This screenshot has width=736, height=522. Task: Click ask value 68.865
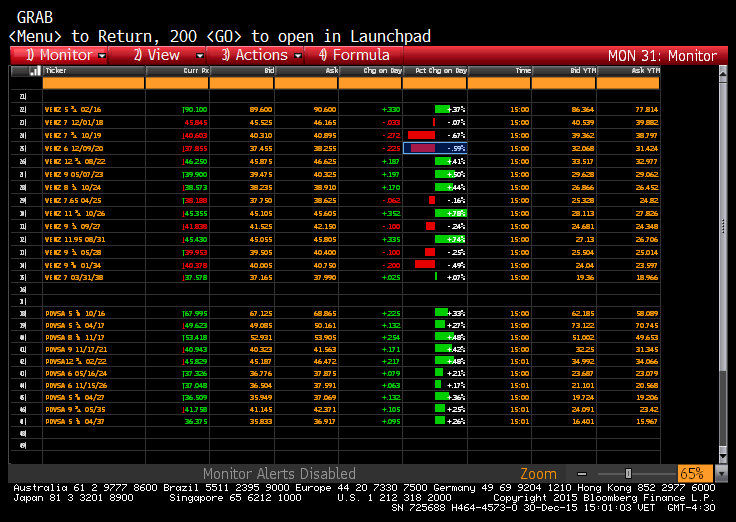coord(325,314)
